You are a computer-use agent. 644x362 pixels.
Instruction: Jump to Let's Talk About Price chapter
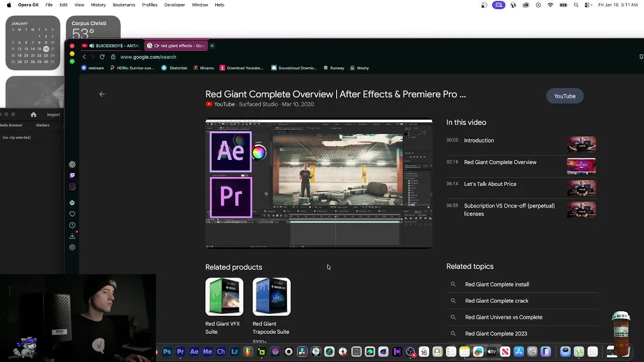521,188
